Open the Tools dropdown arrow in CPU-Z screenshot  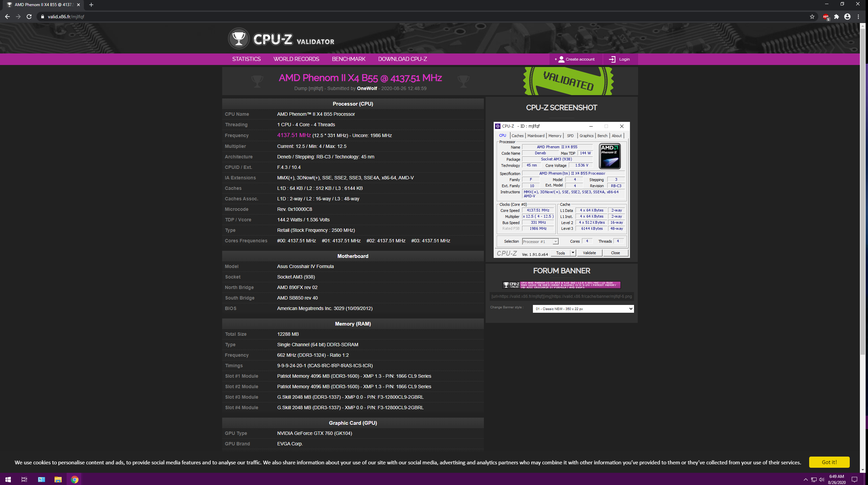coord(573,253)
